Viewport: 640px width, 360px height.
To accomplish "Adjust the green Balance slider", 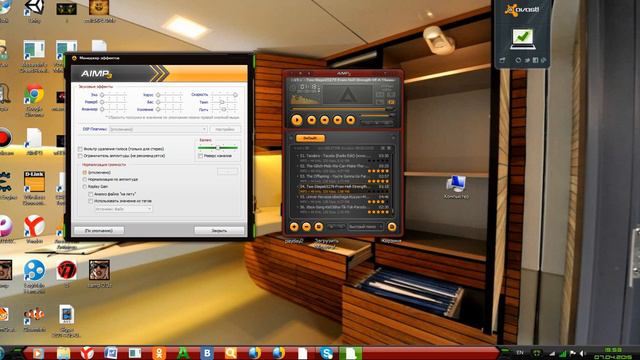I will [x=218, y=147].
